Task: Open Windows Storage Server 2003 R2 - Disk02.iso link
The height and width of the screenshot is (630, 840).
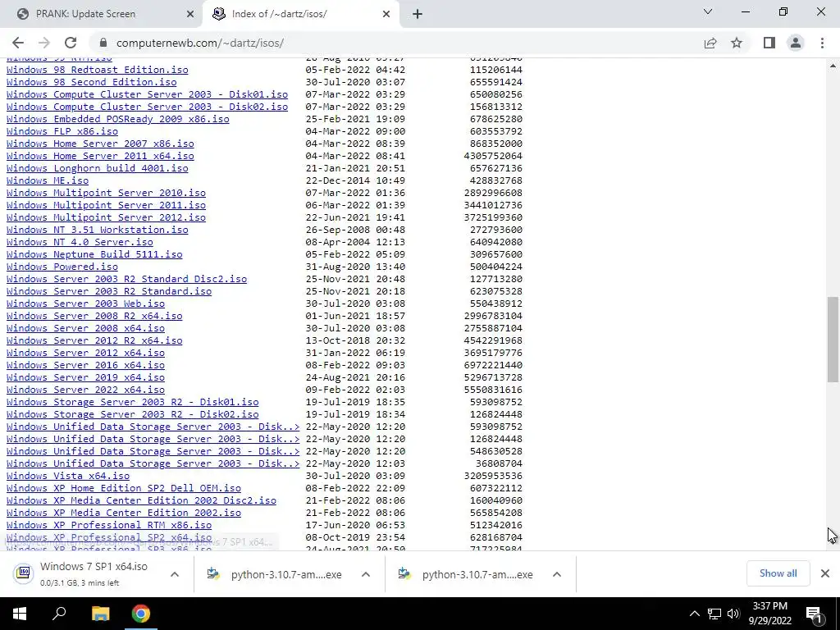Action: [132, 414]
